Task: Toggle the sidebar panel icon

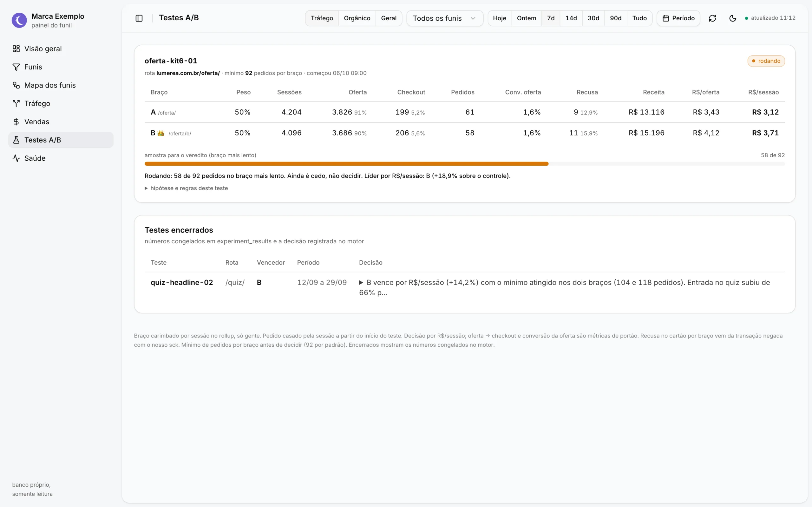Action: pyautogui.click(x=139, y=18)
